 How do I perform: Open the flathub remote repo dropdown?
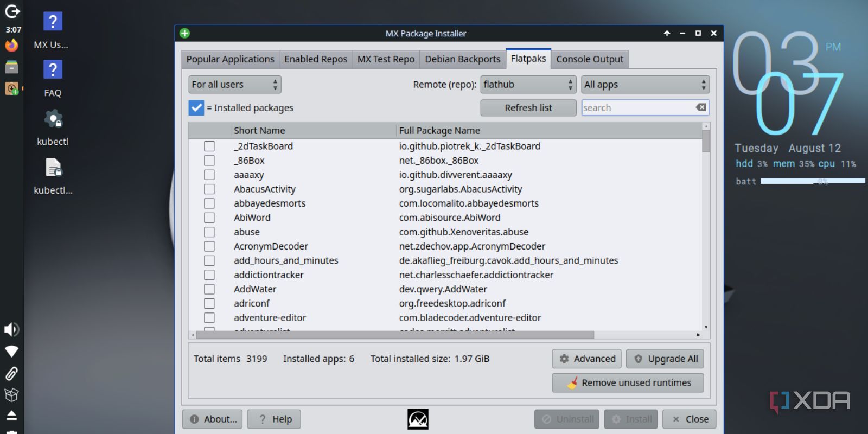528,85
